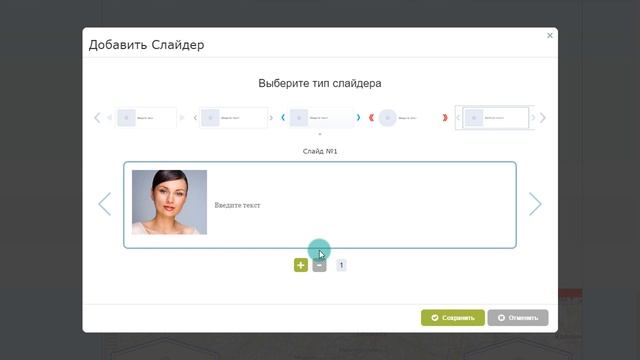Click the gray Отменить button
The image size is (640, 360).
pos(518,318)
